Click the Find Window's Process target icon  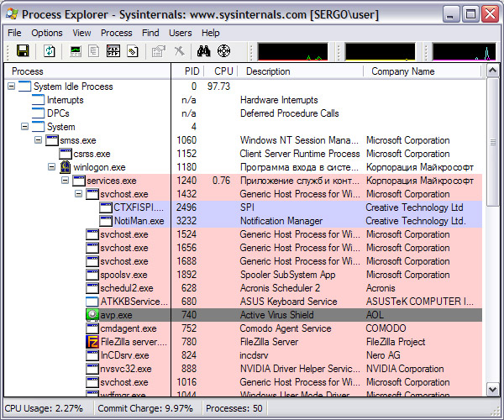(x=223, y=50)
